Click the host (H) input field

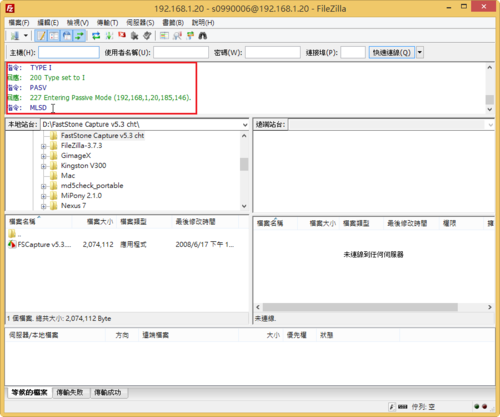click(69, 52)
